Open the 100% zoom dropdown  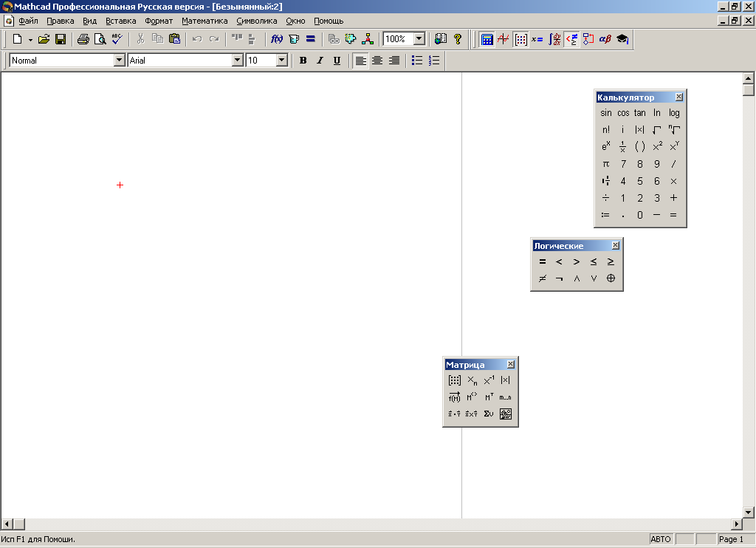tap(419, 39)
